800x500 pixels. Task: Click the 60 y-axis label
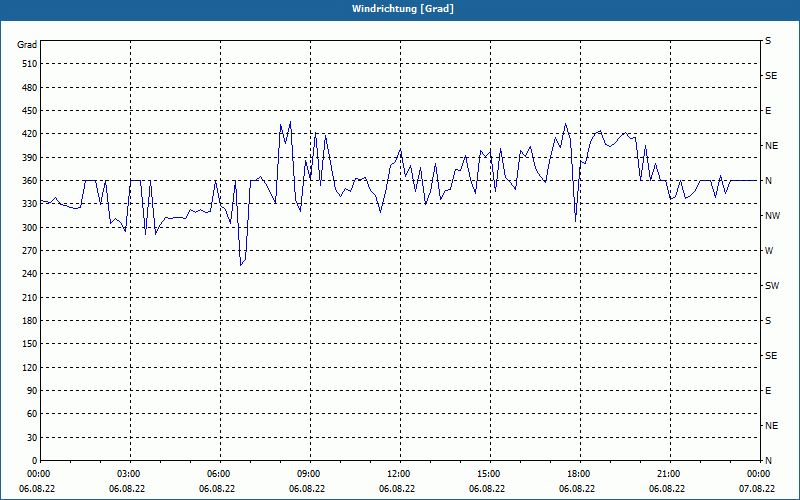32,414
